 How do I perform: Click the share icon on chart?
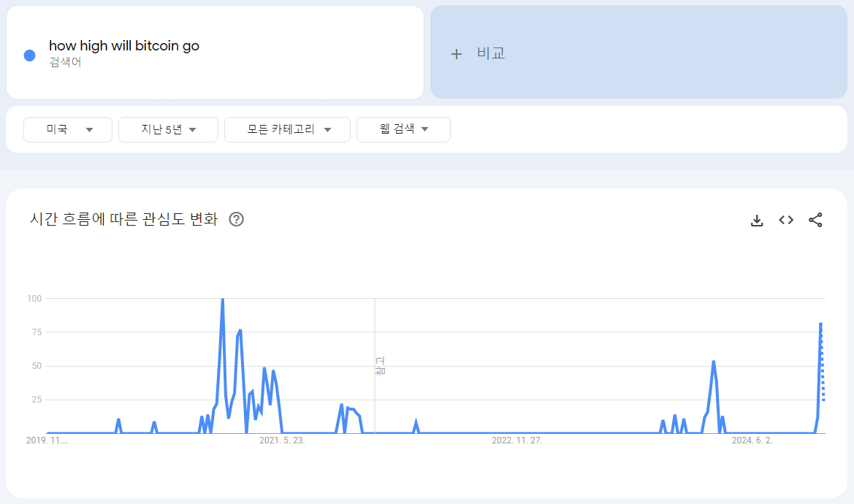pyautogui.click(x=815, y=220)
